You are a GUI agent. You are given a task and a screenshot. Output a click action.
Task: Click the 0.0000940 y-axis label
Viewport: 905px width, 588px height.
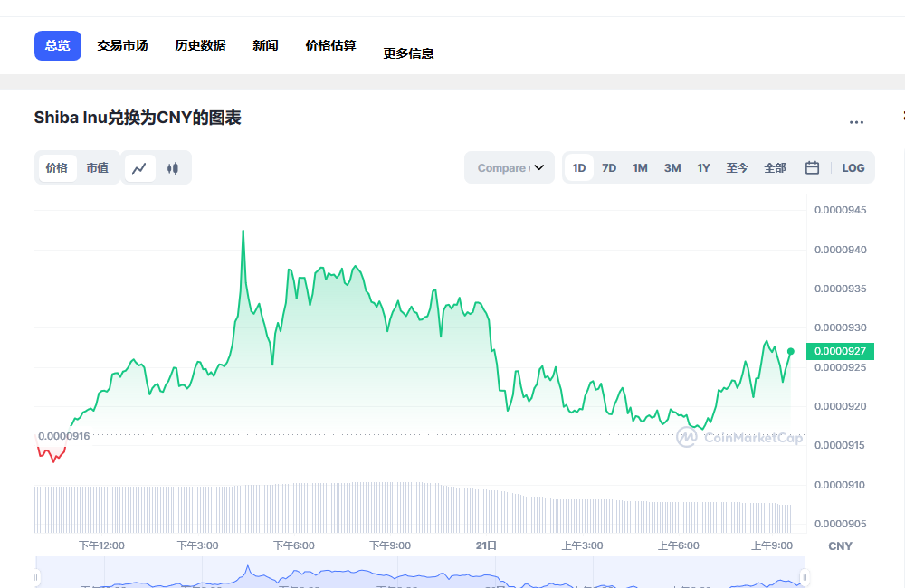click(x=841, y=250)
